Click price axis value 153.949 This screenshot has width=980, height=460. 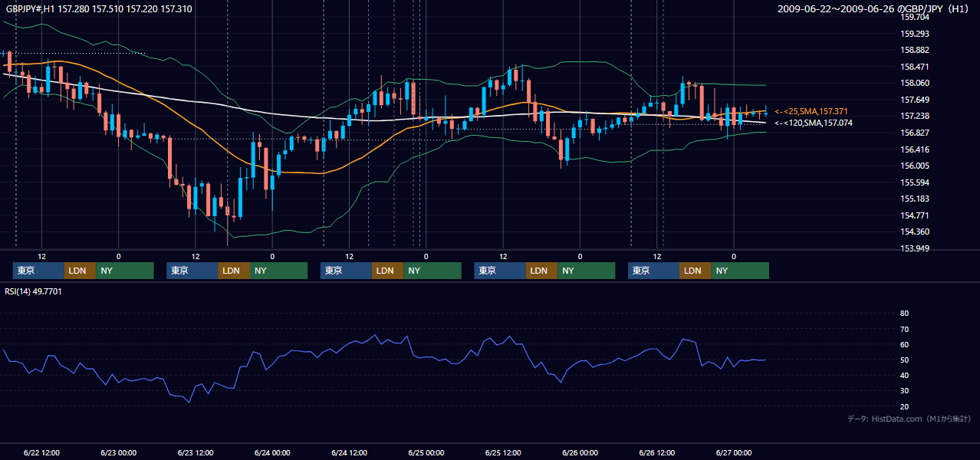(915, 248)
